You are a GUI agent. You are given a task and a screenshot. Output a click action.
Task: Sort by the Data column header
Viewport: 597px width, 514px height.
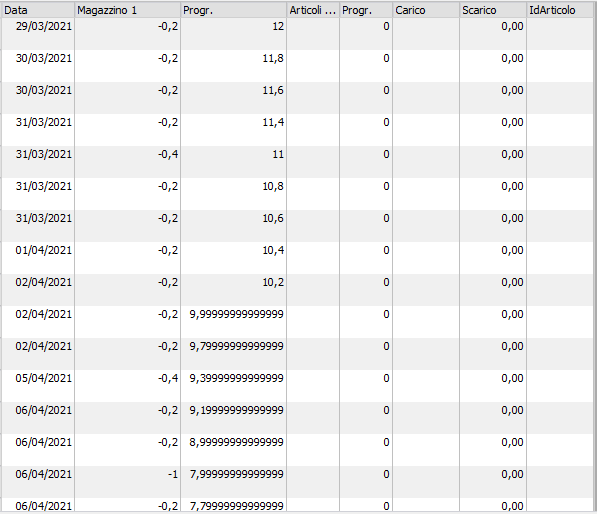(37, 10)
